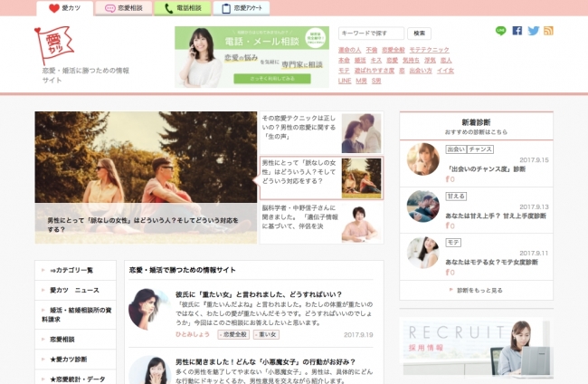Image resolution: width=588 pixels, height=384 pixels.
Task: Open 愛カツ ニュース in sidebar
Action: (75, 290)
